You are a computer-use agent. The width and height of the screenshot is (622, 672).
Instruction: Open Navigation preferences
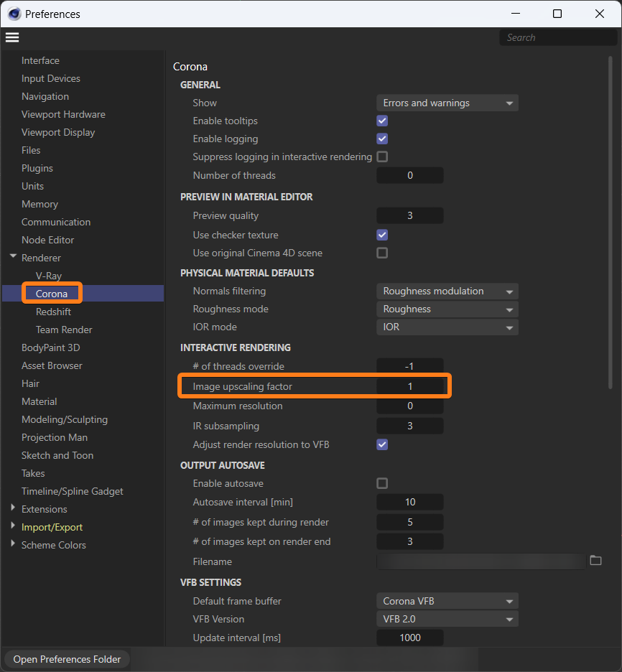45,97
